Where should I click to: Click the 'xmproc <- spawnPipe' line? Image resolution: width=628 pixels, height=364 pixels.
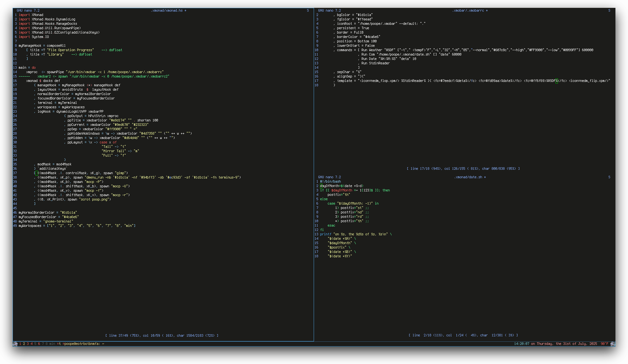(x=95, y=72)
